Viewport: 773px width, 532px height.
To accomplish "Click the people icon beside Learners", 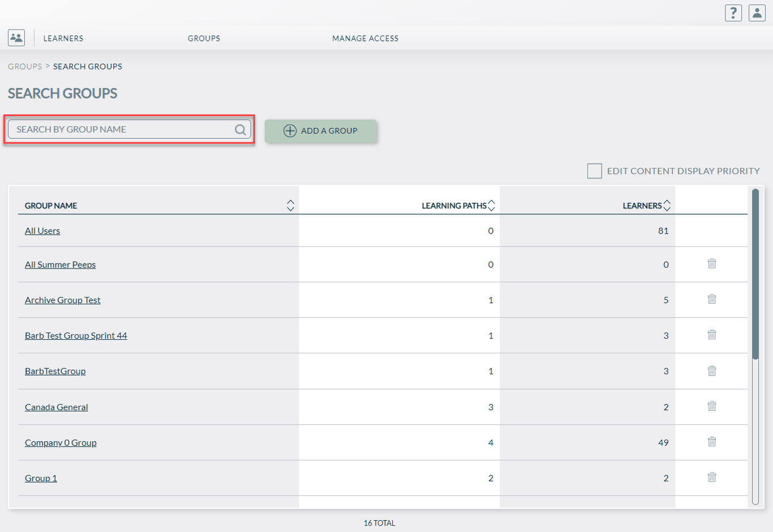I will click(x=16, y=38).
